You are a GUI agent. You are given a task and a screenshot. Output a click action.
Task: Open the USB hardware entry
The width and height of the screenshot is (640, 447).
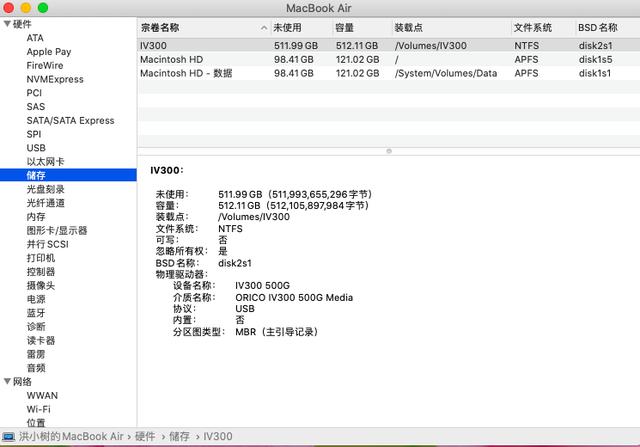coord(36,148)
